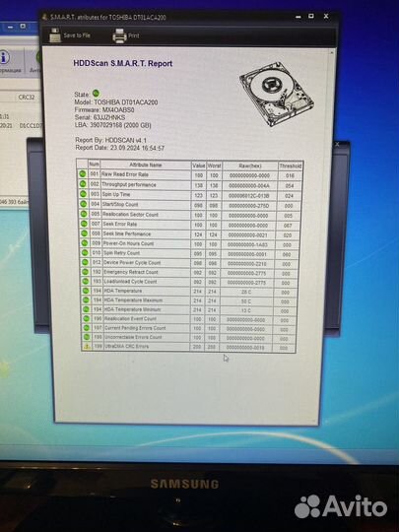Click the minimize button of the background window
This screenshot has height=532, width=399.
point(11,27)
